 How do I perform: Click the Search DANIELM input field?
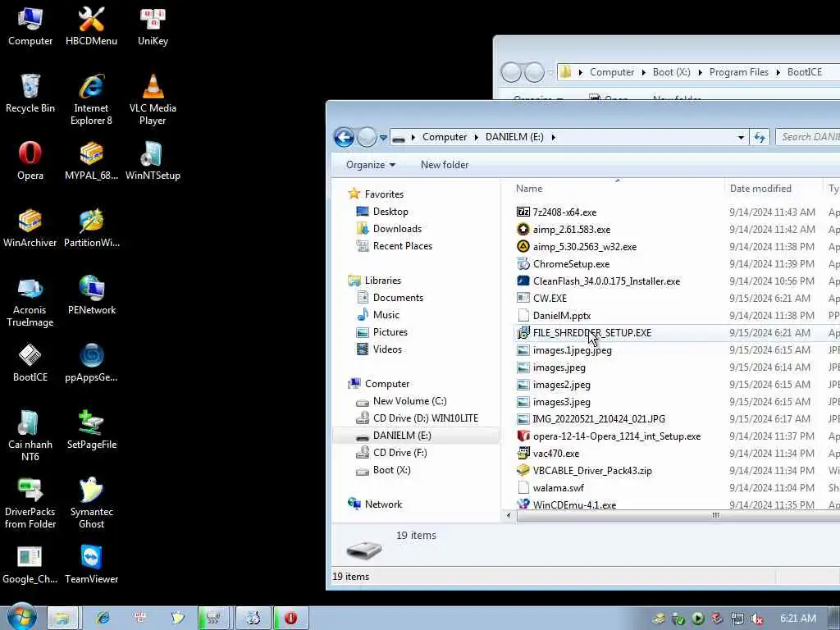(809, 137)
